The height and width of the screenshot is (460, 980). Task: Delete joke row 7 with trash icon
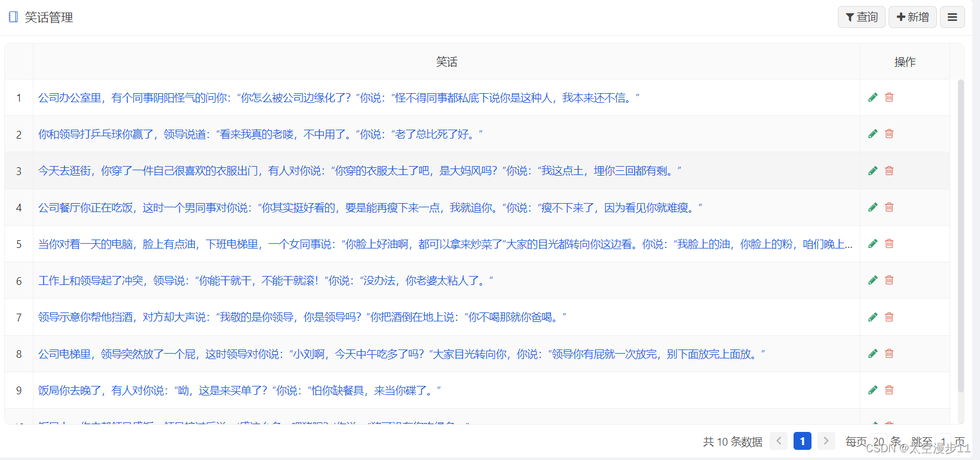coord(889,317)
